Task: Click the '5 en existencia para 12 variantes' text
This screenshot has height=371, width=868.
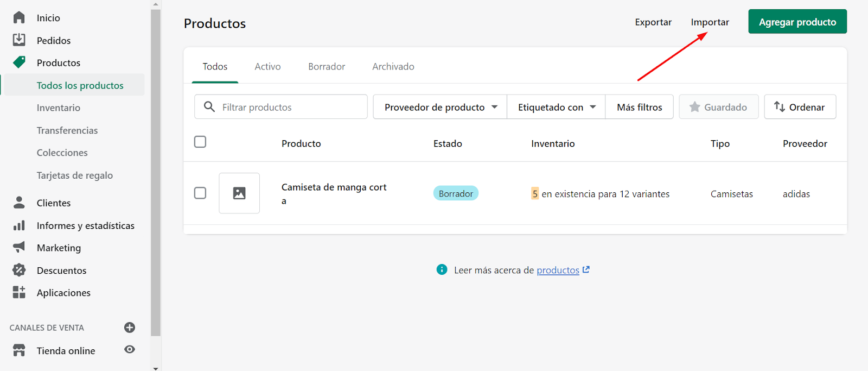Action: tap(601, 194)
